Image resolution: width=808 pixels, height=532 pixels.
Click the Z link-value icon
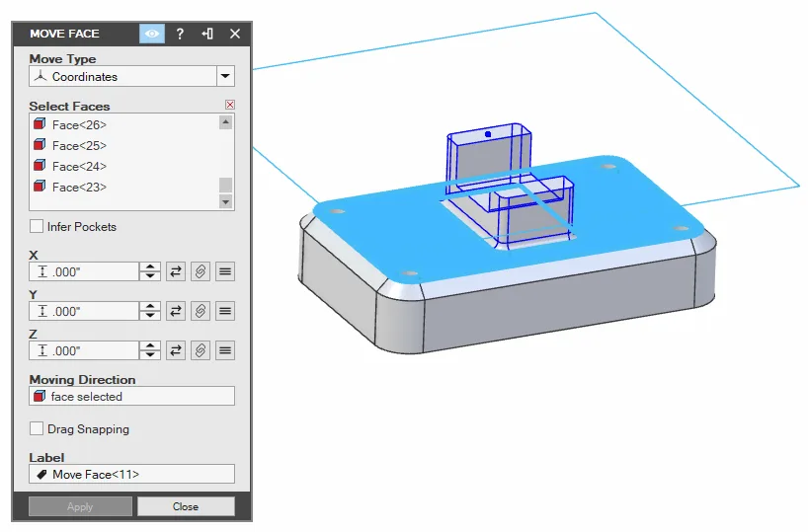click(x=201, y=350)
